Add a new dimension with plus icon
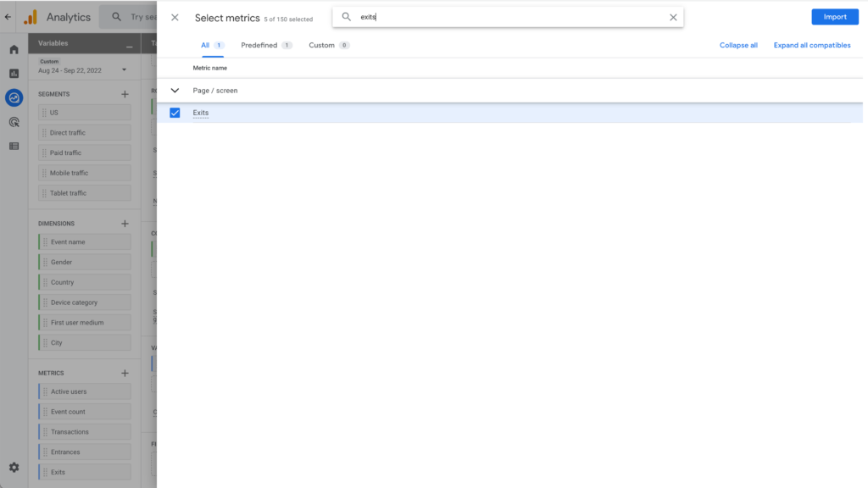The image size is (868, 488). click(125, 224)
